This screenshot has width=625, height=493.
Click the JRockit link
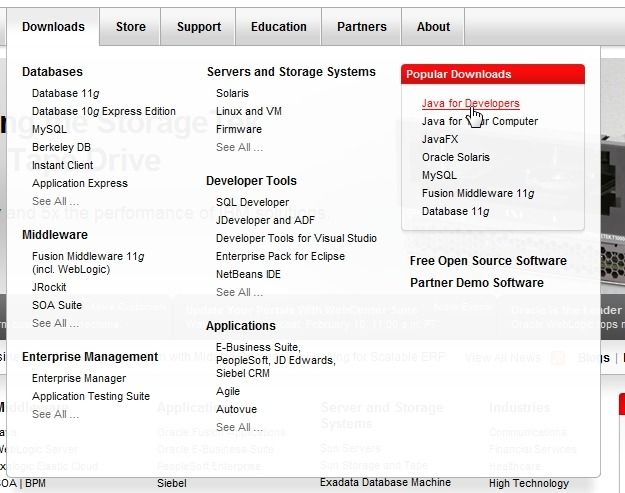pos(49,287)
